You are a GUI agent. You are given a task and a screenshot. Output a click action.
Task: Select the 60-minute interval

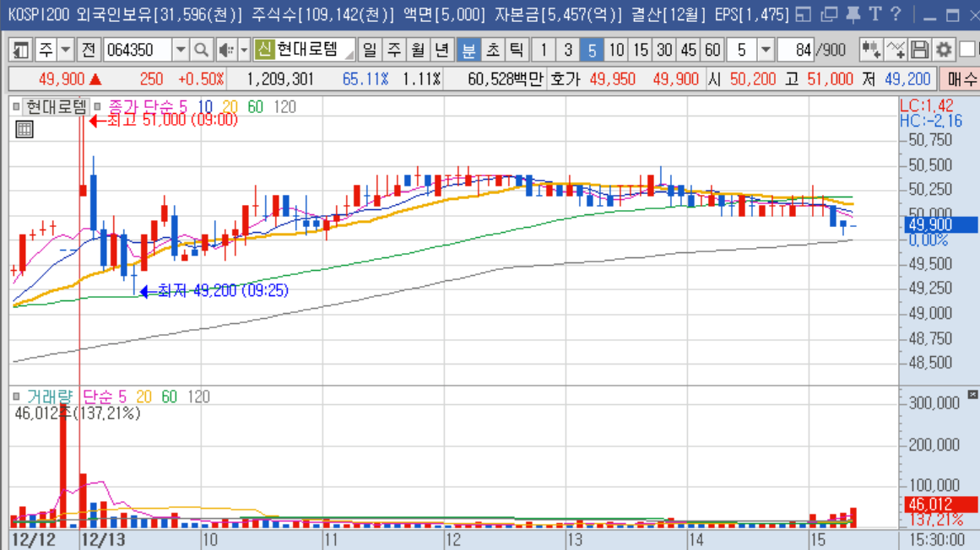(712, 50)
